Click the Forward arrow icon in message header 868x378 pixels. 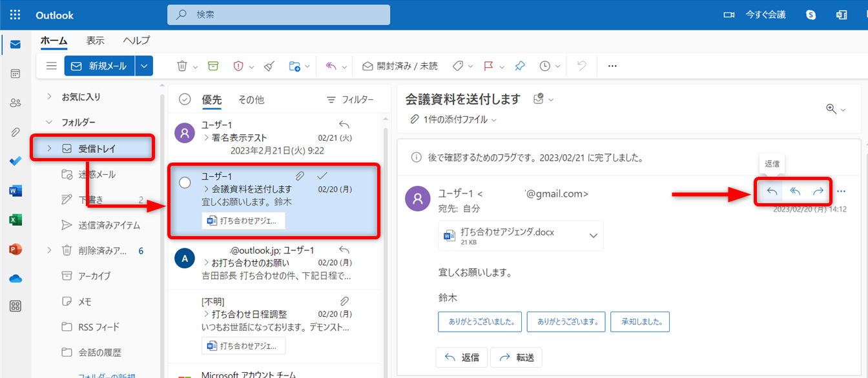point(818,191)
